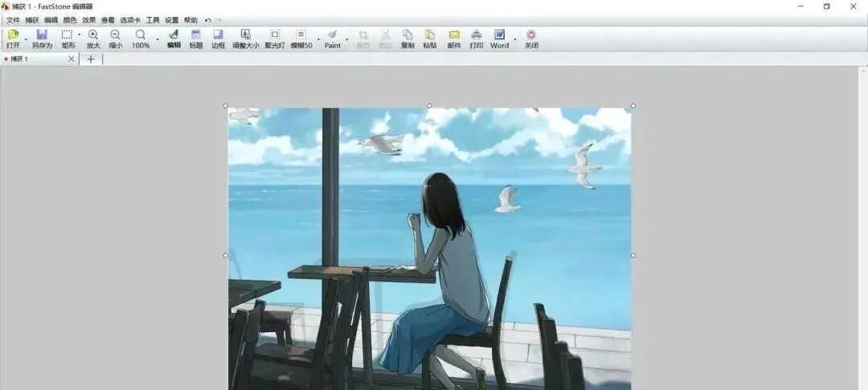Click the top-left selection handle of the image
Image resolution: width=868 pixels, height=390 pixels.
[x=225, y=105]
